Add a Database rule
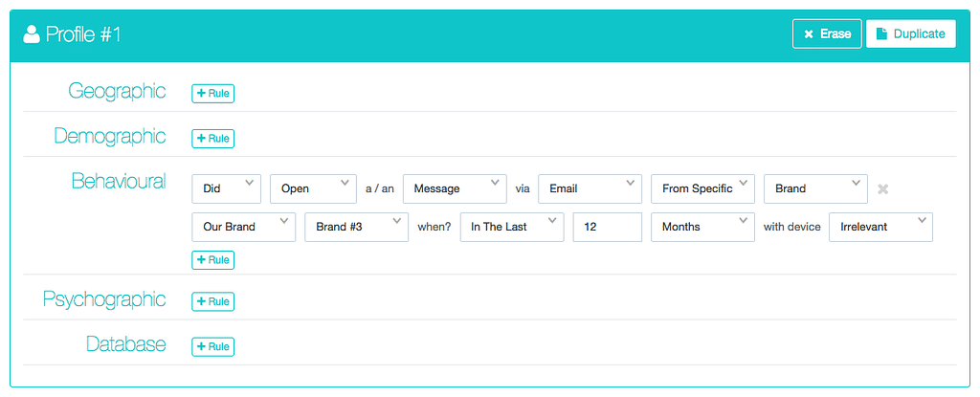Viewport: 980px width, 397px height. click(x=212, y=346)
